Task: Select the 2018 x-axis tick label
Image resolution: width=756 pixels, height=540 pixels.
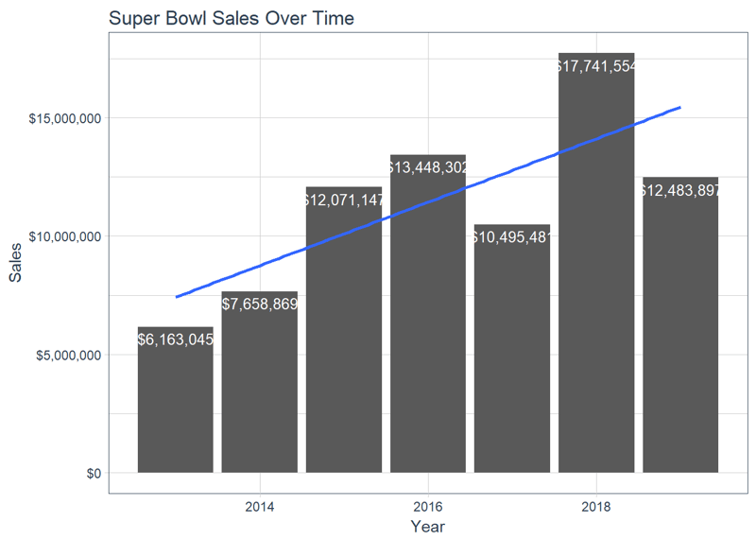Action: click(x=596, y=507)
